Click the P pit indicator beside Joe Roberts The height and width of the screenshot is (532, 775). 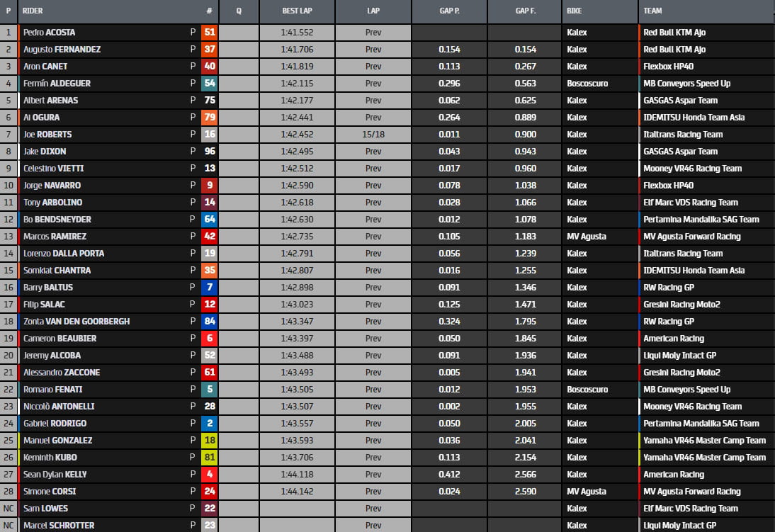[193, 135]
